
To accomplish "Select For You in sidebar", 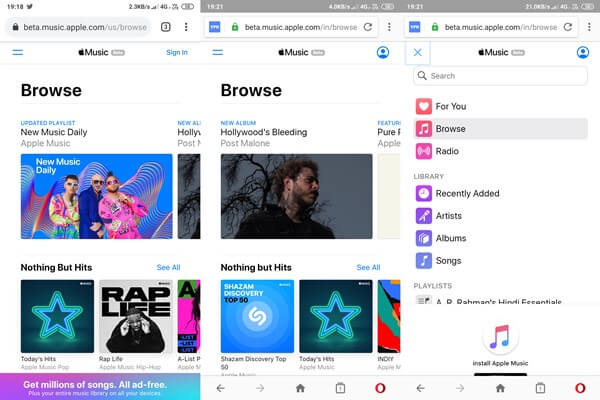I will click(501, 106).
